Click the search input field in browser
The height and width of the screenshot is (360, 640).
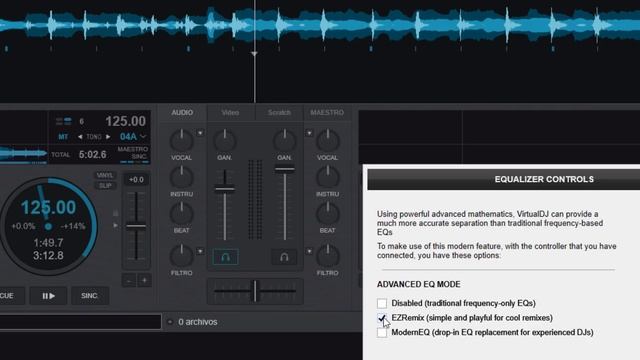tap(80, 322)
